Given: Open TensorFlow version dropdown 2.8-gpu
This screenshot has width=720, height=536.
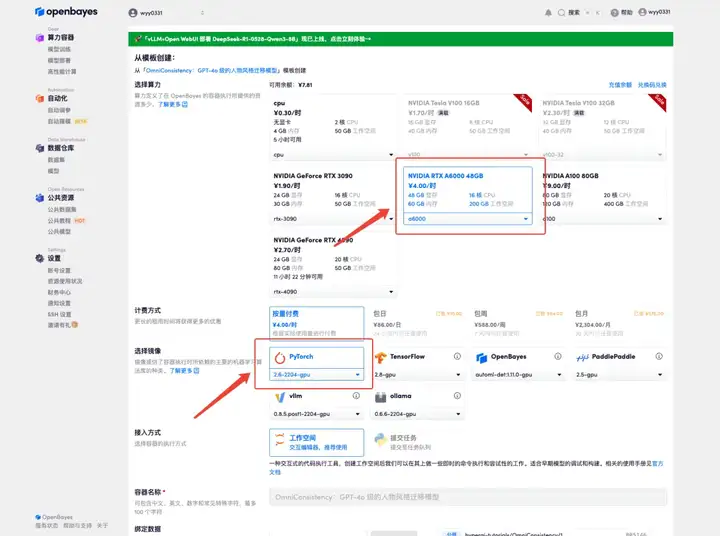Looking at the screenshot, I should pos(417,375).
